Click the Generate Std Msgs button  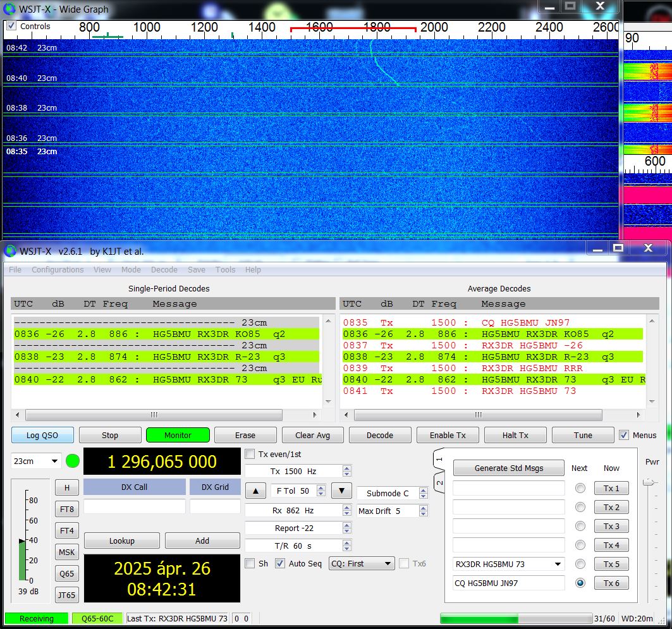[509, 468]
